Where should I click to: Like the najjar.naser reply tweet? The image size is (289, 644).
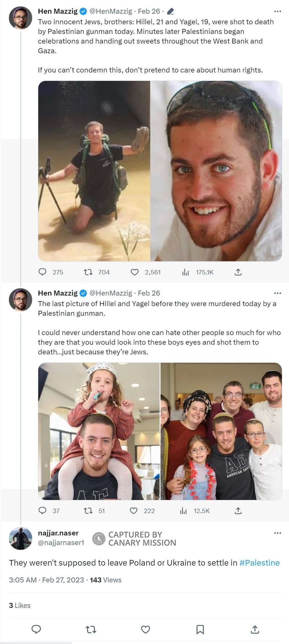(146, 630)
